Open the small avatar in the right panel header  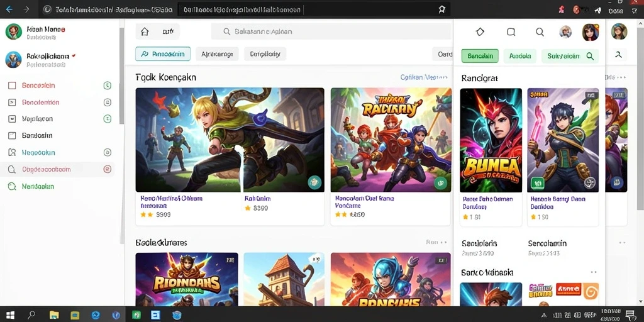(x=565, y=31)
